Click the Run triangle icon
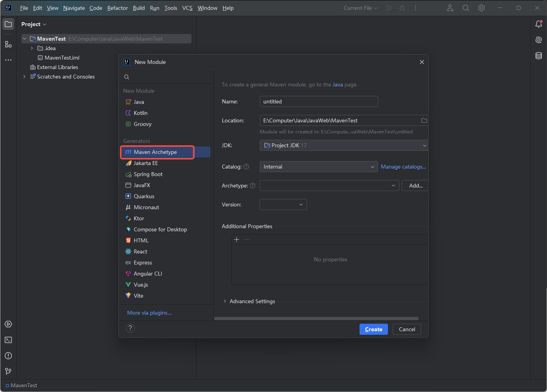Screen dimensions: 547x392 [389, 8]
